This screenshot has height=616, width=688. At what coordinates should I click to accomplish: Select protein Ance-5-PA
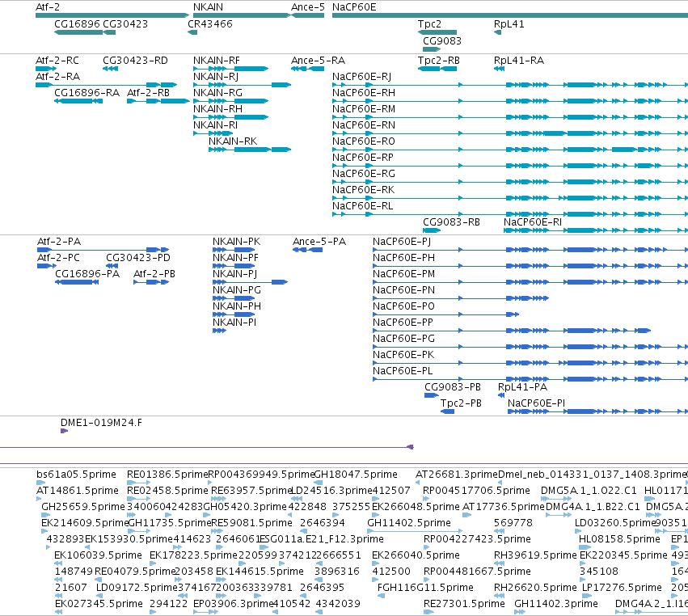click(319, 242)
